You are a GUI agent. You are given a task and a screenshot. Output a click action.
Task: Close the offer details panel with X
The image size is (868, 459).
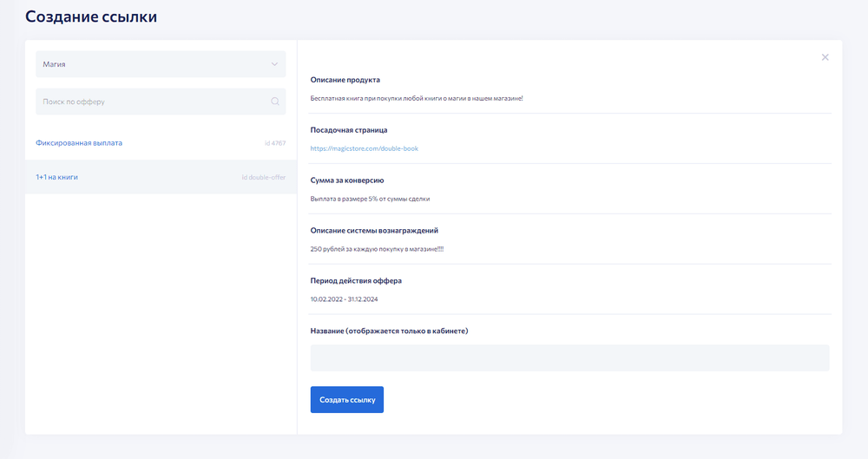click(825, 57)
